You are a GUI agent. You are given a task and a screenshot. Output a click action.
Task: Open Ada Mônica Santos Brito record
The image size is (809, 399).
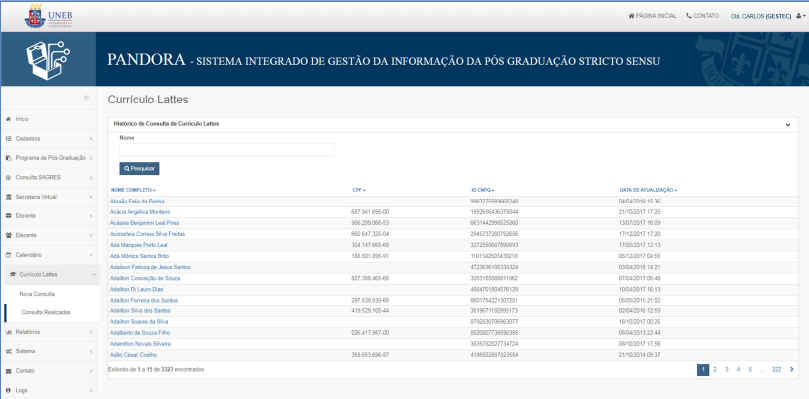click(139, 256)
